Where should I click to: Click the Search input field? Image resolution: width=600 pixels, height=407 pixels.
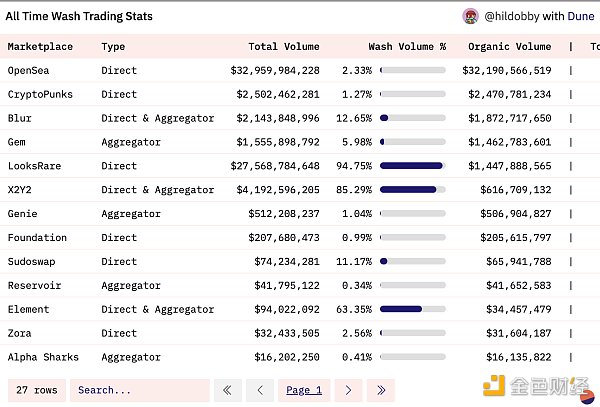pyautogui.click(x=139, y=390)
